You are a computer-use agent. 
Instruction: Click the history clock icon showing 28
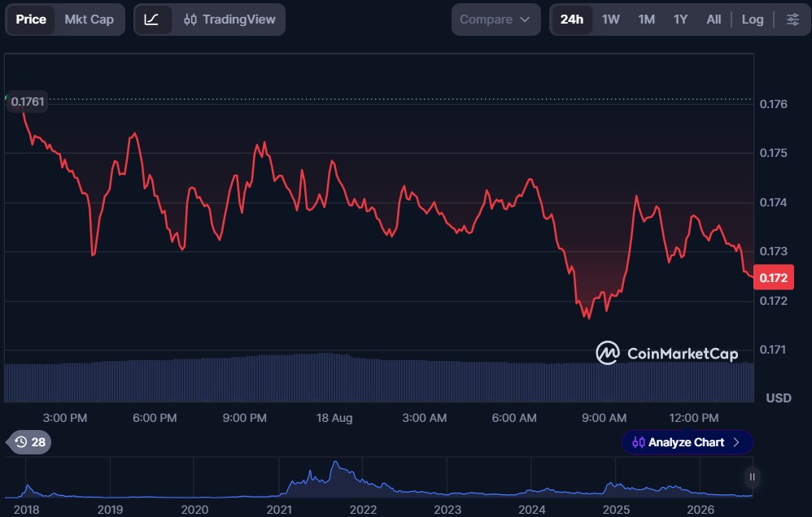(x=30, y=442)
